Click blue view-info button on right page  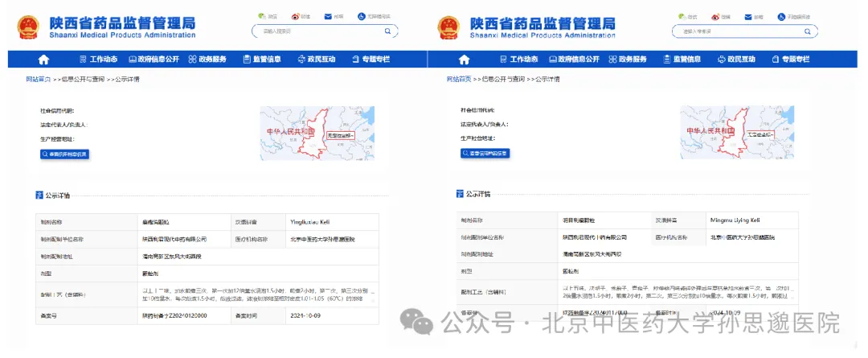[x=485, y=153]
